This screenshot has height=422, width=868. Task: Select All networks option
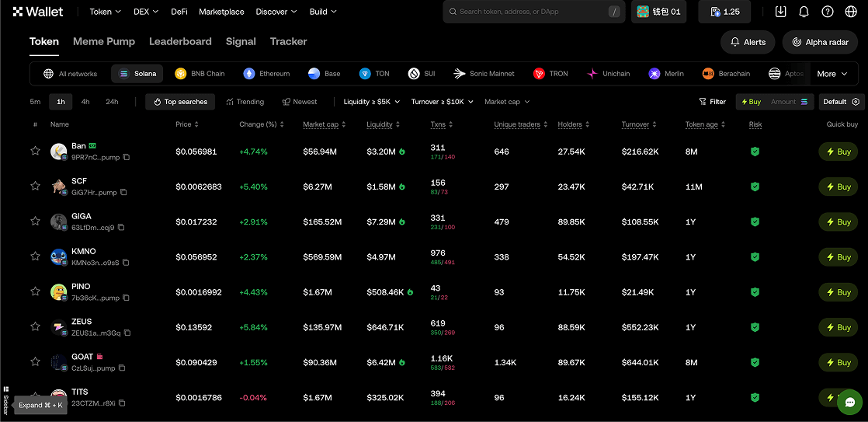click(71, 74)
